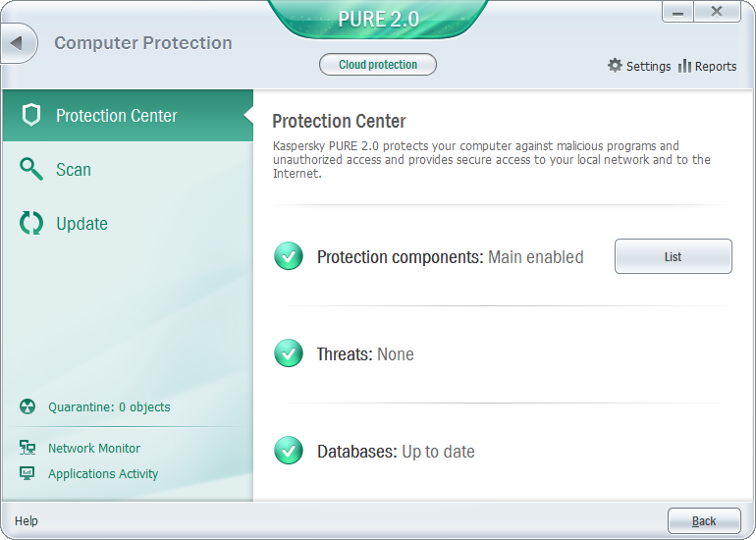The width and height of the screenshot is (756, 540).
Task: Click the green check next to Protection components
Action: [288, 257]
